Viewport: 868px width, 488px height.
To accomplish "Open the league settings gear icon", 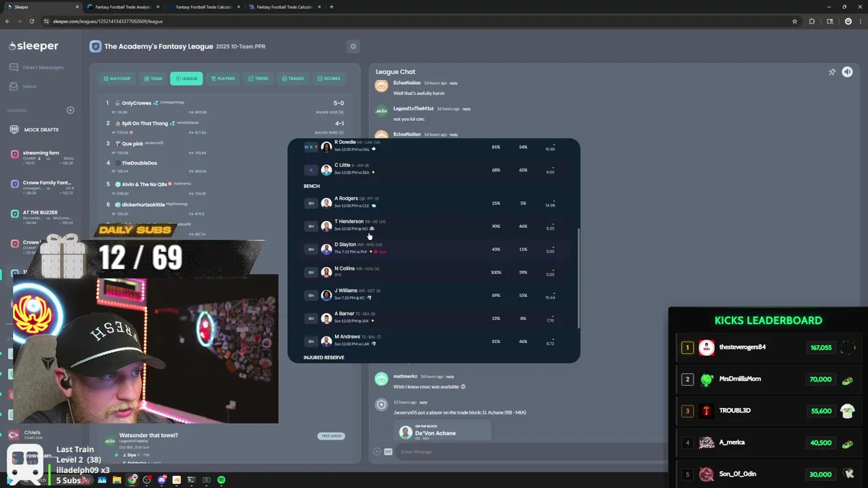I will pos(353,46).
